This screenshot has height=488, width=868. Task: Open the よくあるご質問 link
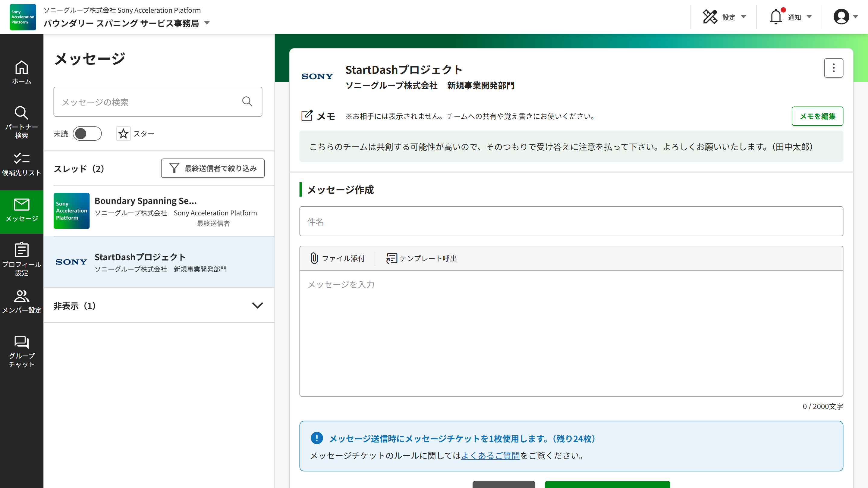coord(490,455)
